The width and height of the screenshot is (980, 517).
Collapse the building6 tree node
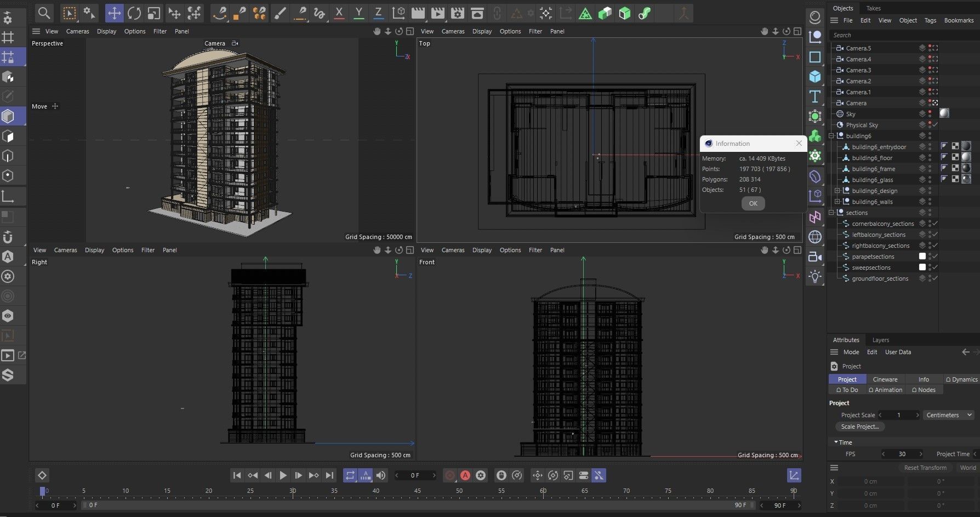pos(831,136)
